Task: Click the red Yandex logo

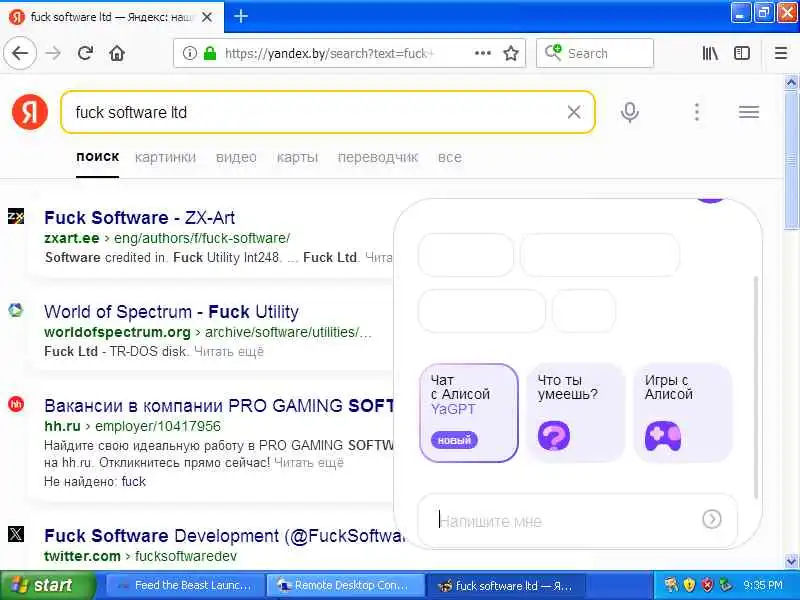Action: tap(30, 112)
